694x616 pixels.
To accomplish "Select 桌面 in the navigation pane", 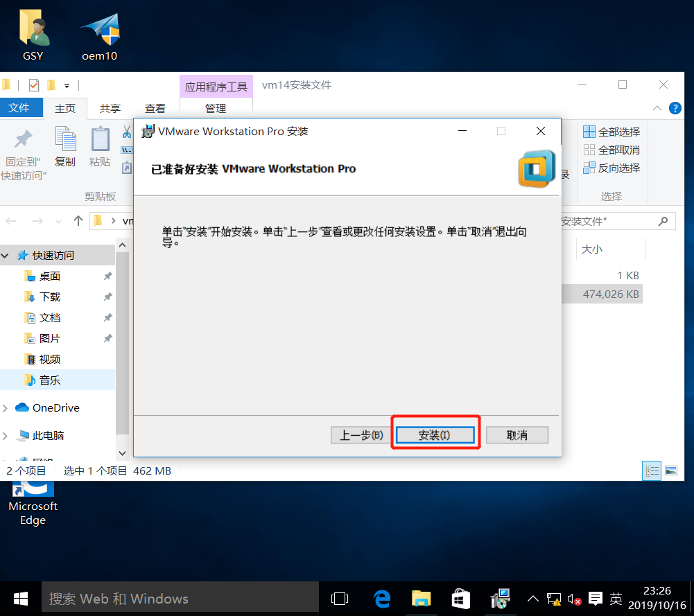I will pos(50,276).
